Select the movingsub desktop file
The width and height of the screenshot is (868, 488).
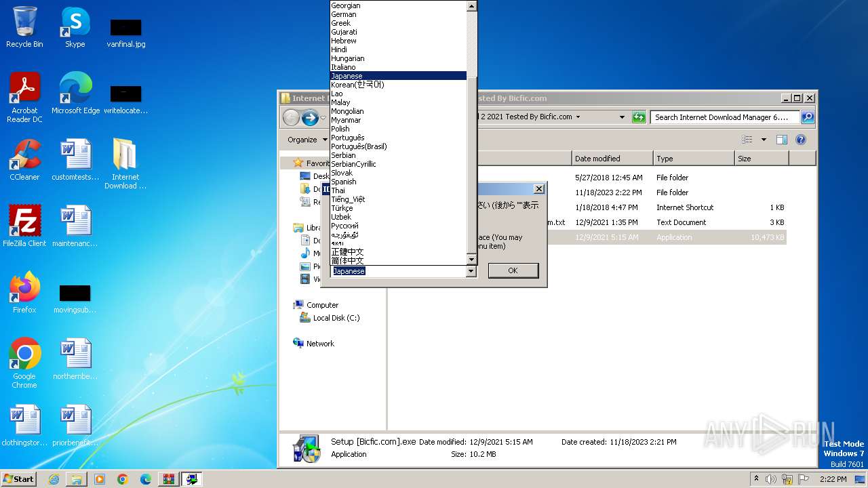[75, 298]
